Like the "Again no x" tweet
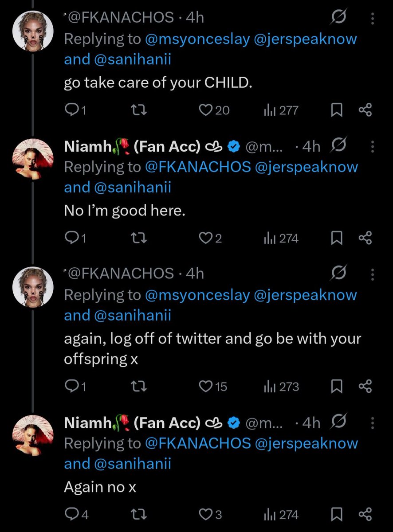Image resolution: width=393 pixels, height=532 pixels. coord(205,515)
